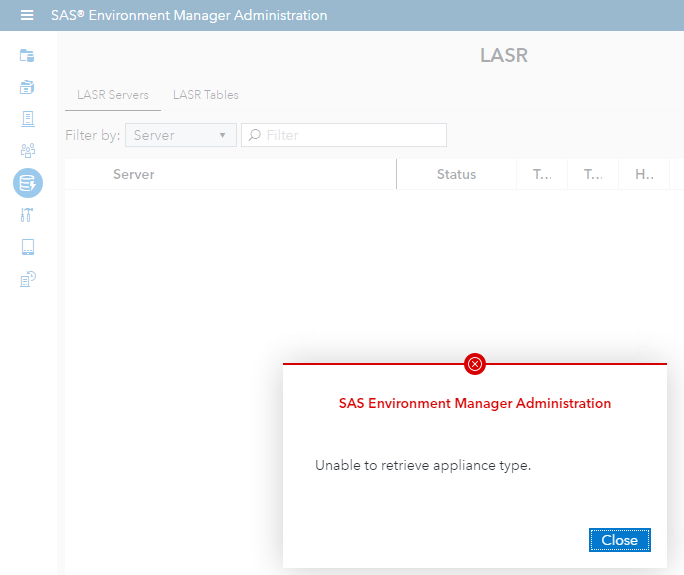Open the tools icon in sidebar
The image size is (684, 575).
[x=27, y=215]
